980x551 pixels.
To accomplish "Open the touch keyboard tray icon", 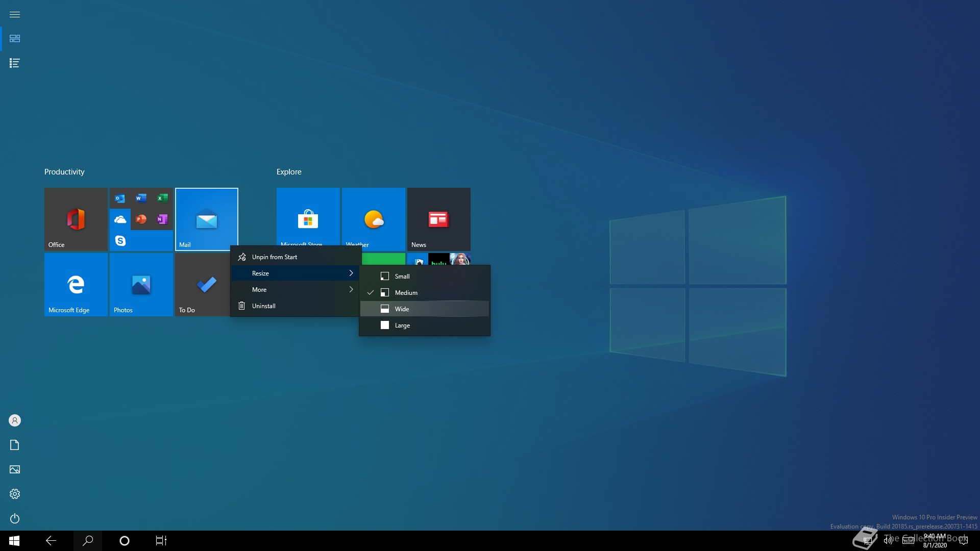I will (909, 541).
